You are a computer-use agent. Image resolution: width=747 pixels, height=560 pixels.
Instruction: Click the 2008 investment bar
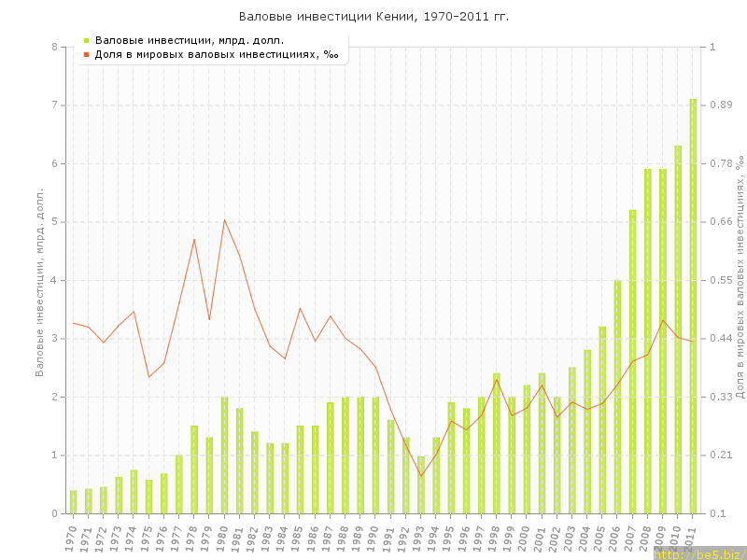pos(648,341)
